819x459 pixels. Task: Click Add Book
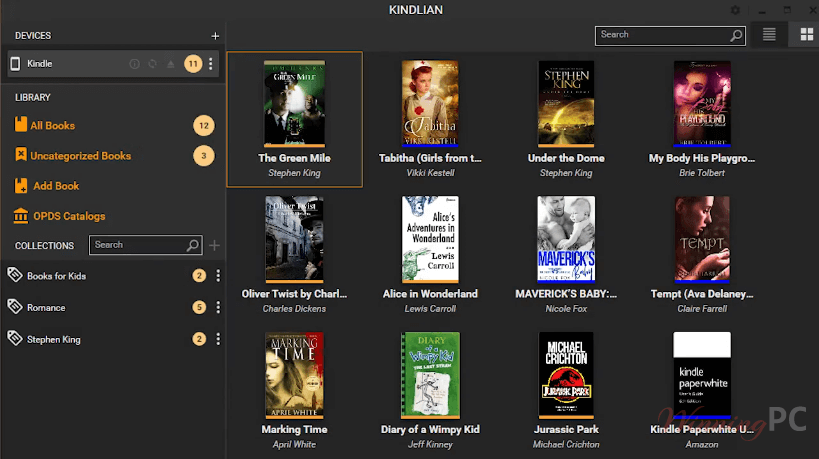click(x=56, y=186)
